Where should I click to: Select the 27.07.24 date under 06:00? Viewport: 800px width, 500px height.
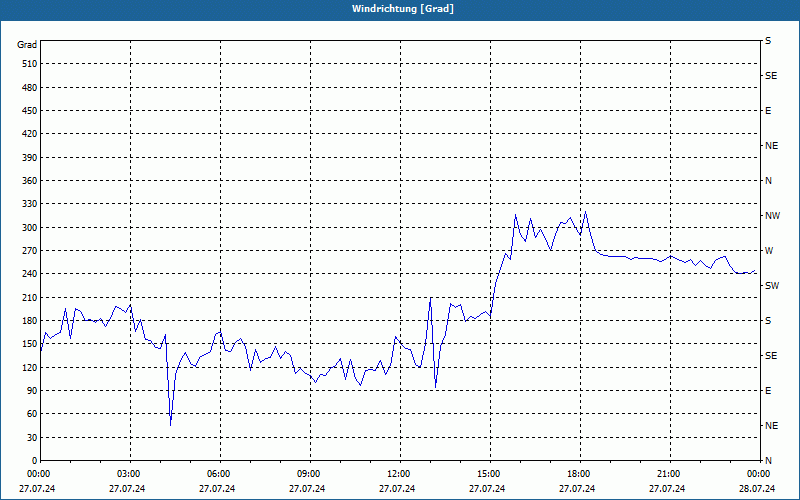[217, 489]
